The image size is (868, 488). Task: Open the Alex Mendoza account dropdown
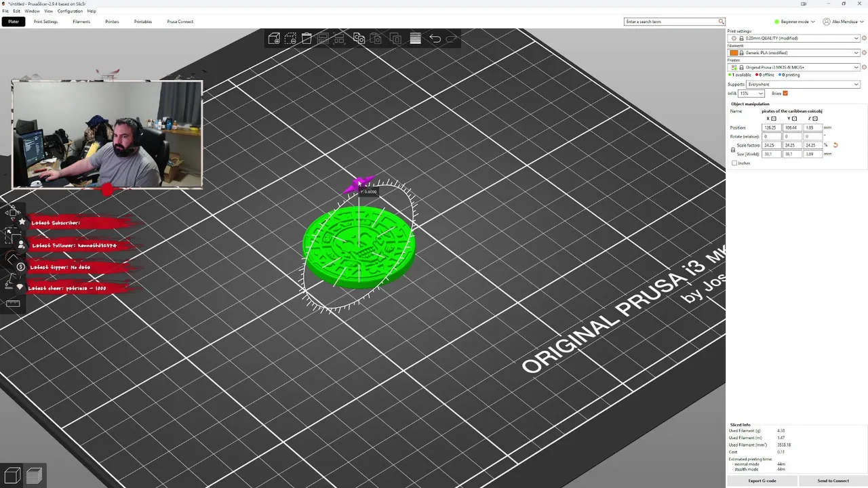pos(844,22)
